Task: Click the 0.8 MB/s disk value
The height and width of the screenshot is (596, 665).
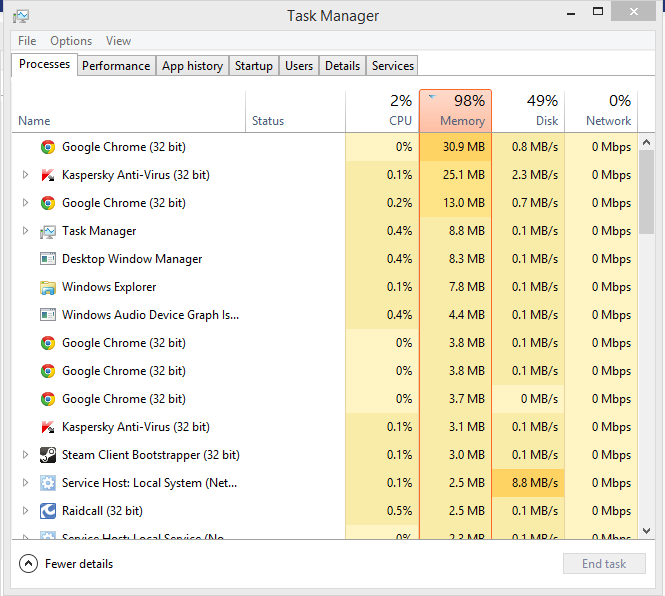Action: (x=534, y=147)
